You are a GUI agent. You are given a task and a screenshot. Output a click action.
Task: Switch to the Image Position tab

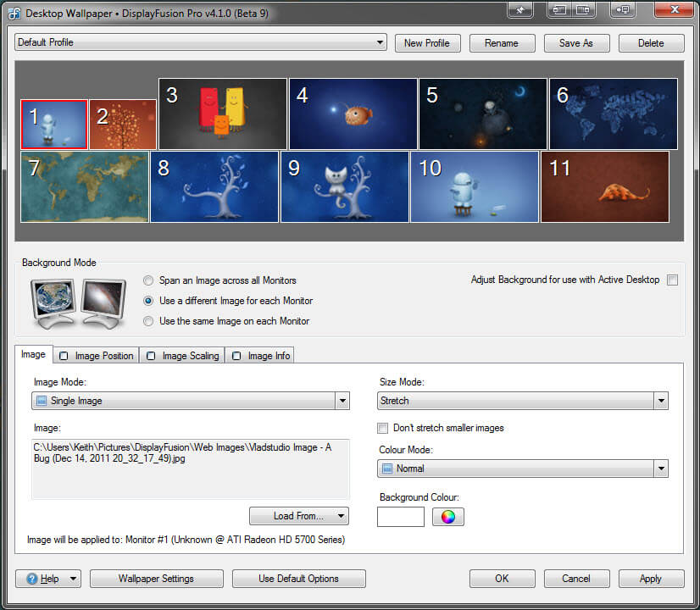(97, 356)
